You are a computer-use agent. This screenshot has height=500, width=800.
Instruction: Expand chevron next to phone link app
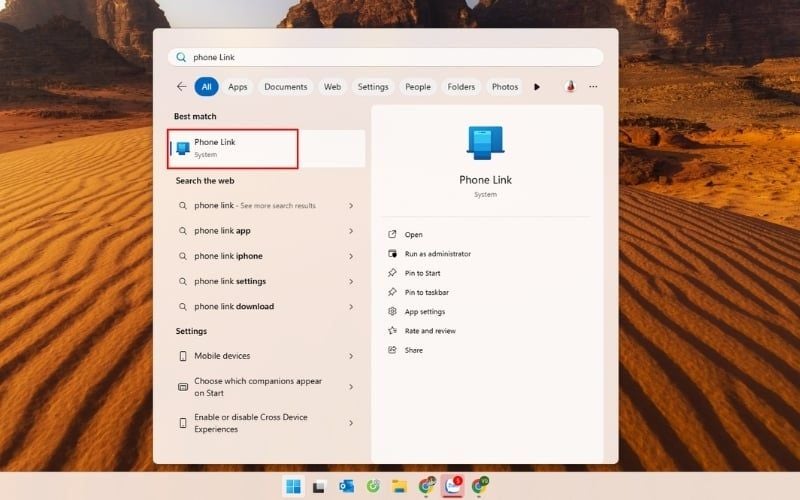click(x=351, y=231)
